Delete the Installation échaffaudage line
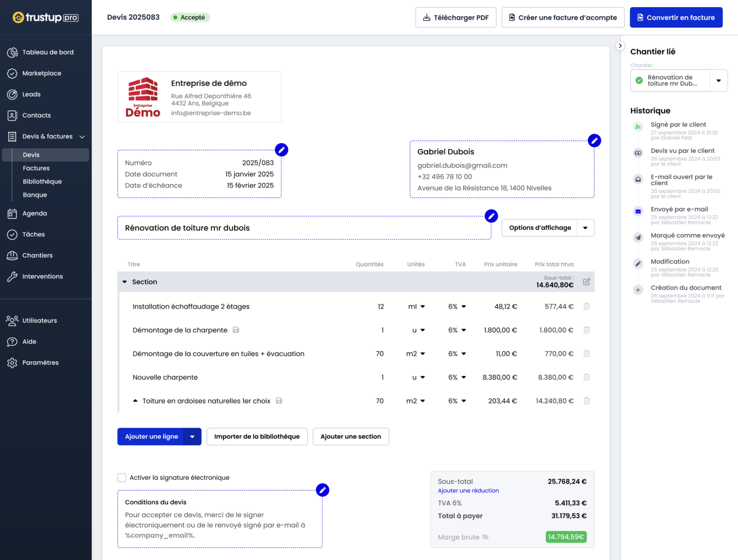Screen dimensions: 738x560 pos(587,307)
